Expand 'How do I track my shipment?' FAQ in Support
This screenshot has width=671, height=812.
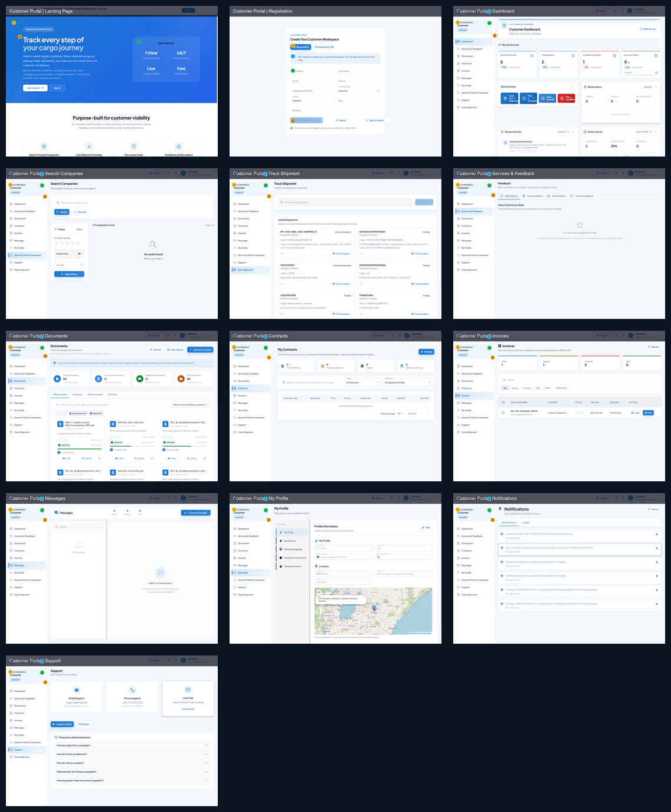[132, 754]
